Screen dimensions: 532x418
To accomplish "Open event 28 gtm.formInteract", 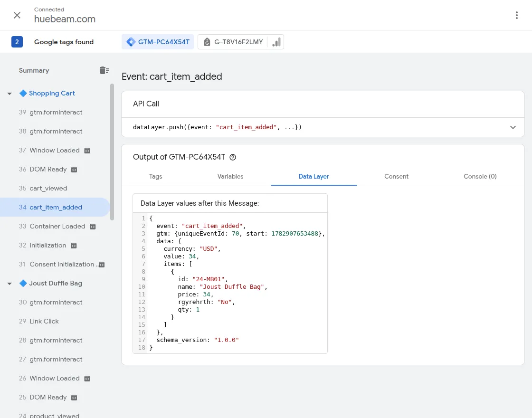I will click(55, 340).
